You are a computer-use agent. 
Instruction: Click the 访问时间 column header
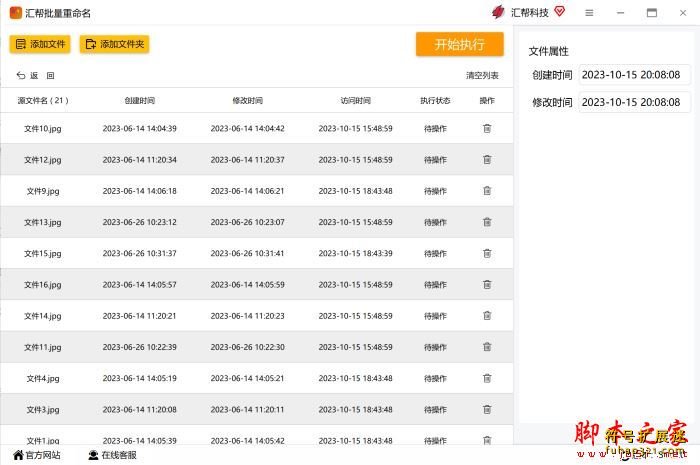pyautogui.click(x=356, y=101)
